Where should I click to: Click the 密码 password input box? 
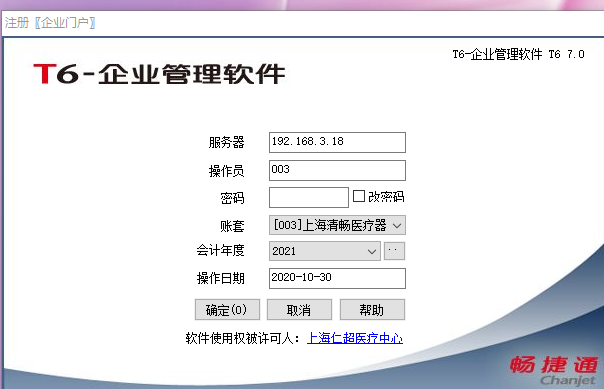pyautogui.click(x=309, y=197)
